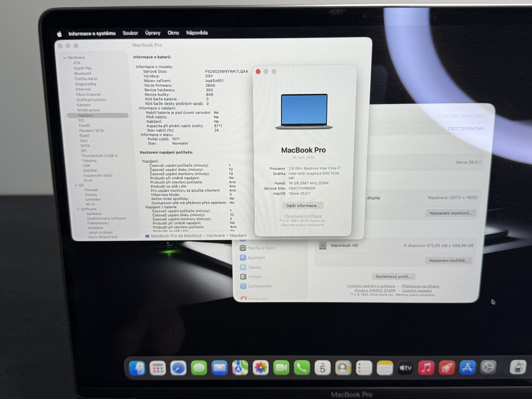Open Reminders app in the Dock
Image resolution: width=532 pixels, height=399 pixels.
coord(364,368)
